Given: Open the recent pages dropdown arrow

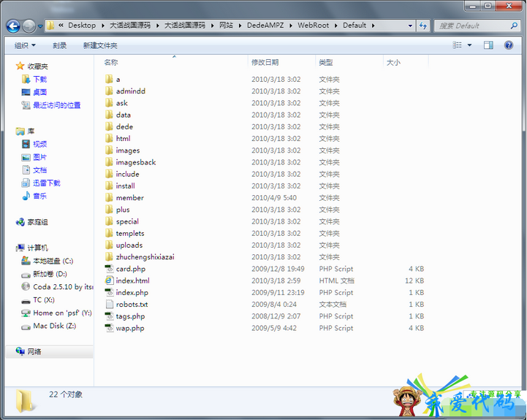Looking at the screenshot, I should point(40,26).
